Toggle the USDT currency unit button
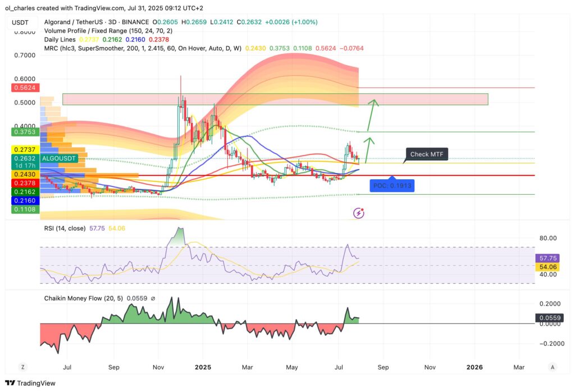The width and height of the screenshot is (575, 392). pos(21,21)
